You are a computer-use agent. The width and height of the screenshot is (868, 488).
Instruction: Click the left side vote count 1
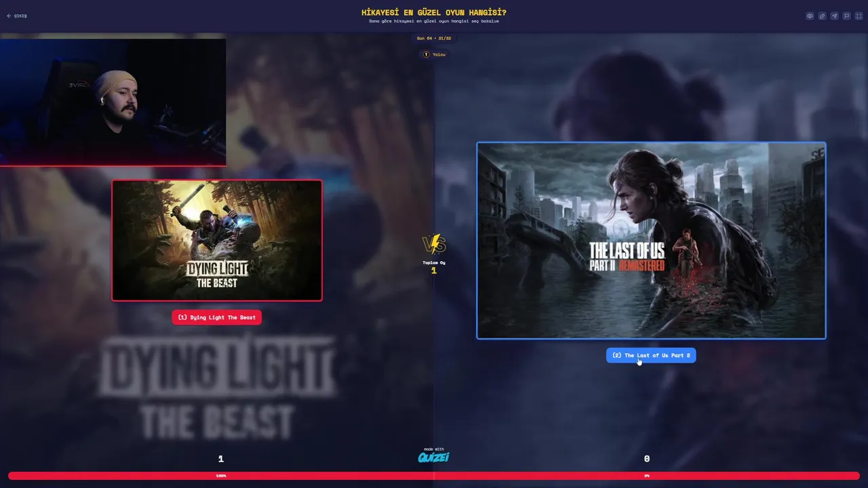(221, 459)
